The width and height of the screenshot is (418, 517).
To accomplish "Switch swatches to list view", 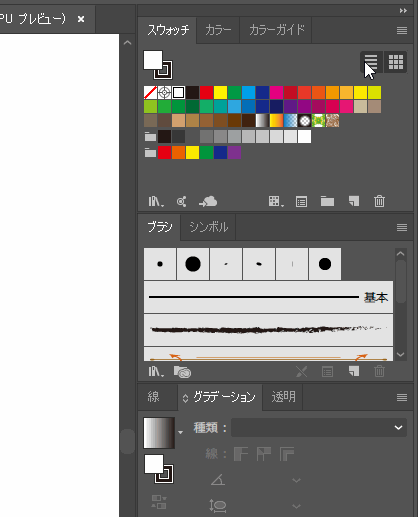I will pos(371,62).
